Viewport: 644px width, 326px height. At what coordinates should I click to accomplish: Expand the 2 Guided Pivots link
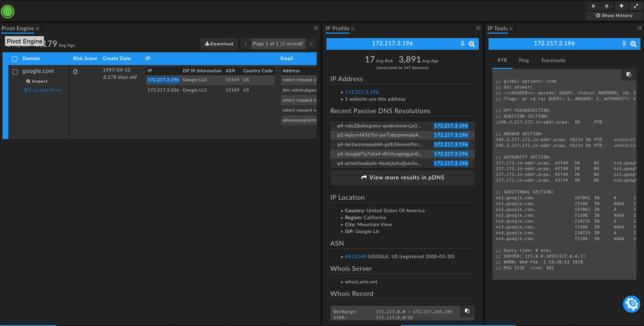43,90
